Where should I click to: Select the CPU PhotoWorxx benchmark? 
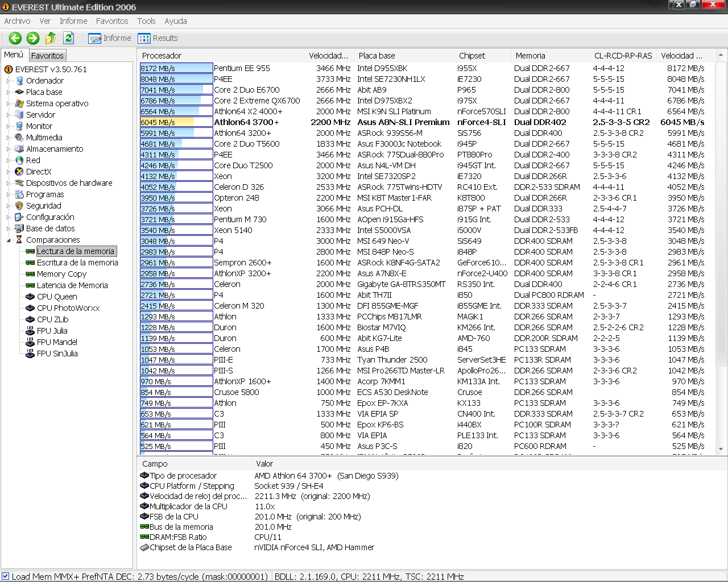click(68, 308)
